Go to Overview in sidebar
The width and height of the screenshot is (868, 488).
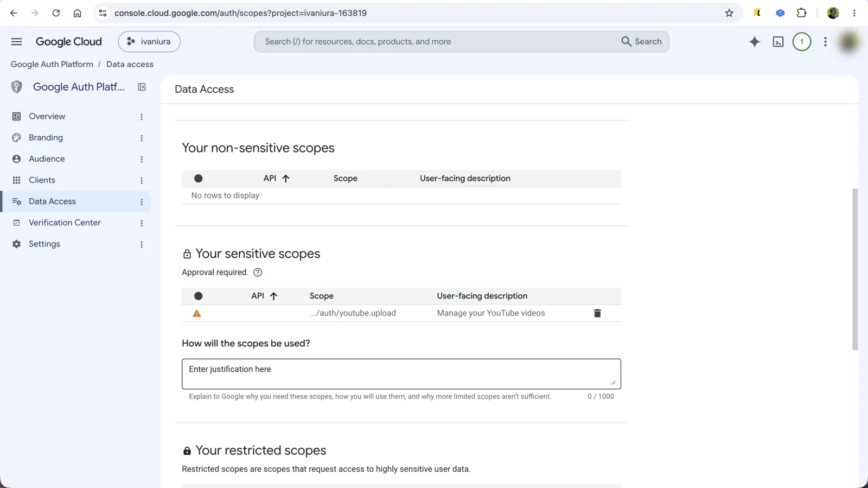[x=47, y=116]
